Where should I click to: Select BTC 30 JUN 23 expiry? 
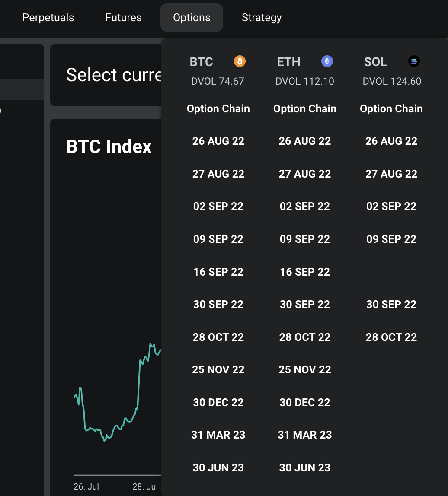click(x=218, y=468)
